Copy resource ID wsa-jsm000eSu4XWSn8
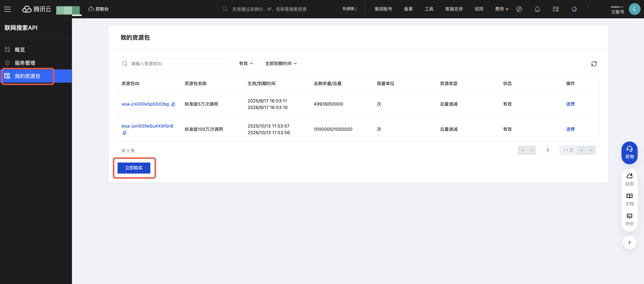The image size is (644, 284). tap(124, 133)
